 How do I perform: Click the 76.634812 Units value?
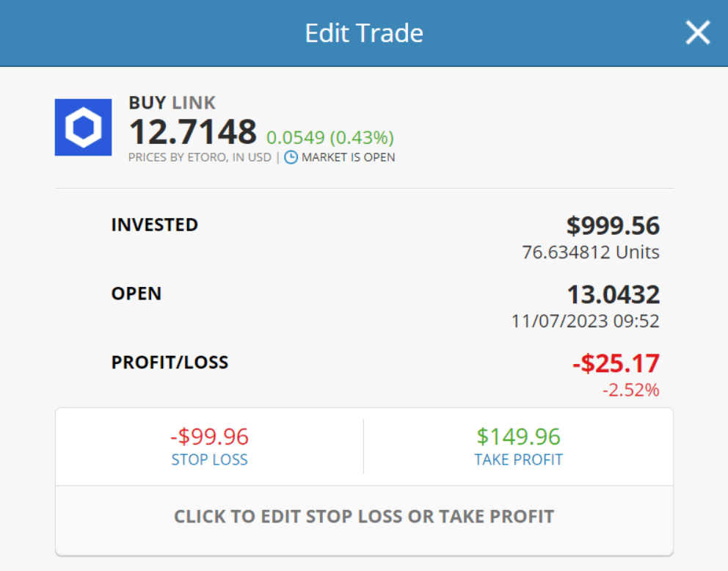pos(591,252)
